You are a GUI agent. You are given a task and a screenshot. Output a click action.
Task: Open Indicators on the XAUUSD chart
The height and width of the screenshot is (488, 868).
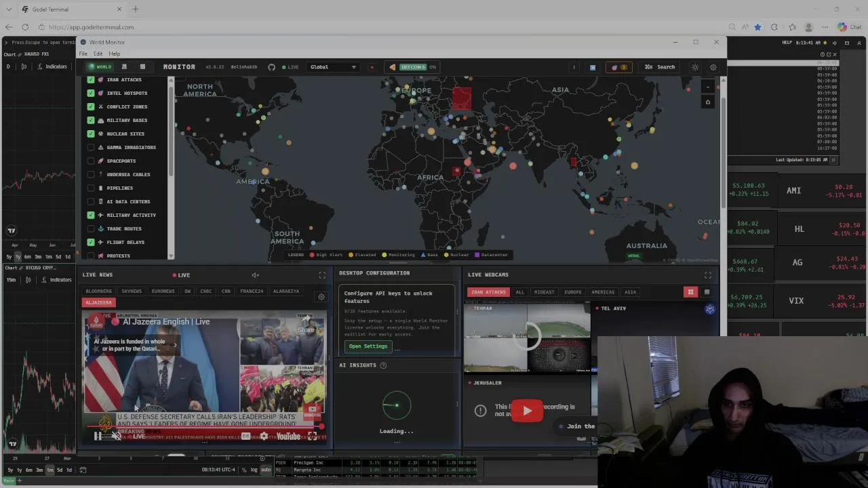[52, 66]
